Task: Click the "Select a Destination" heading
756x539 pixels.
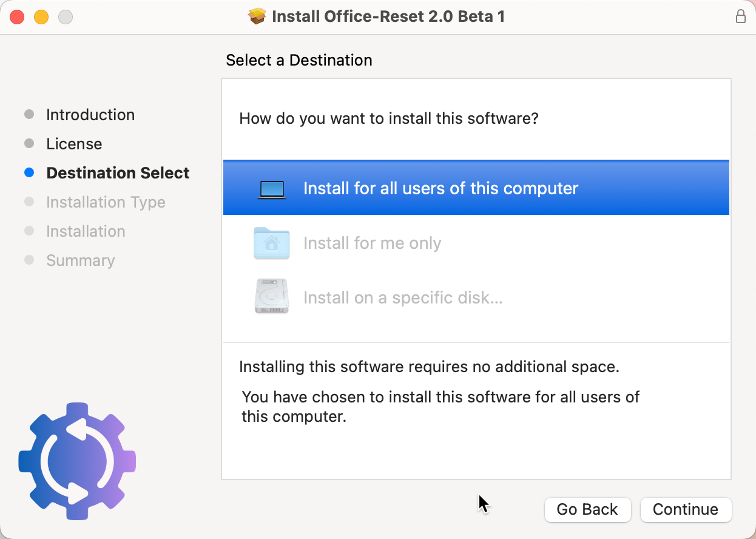Action: 299,60
